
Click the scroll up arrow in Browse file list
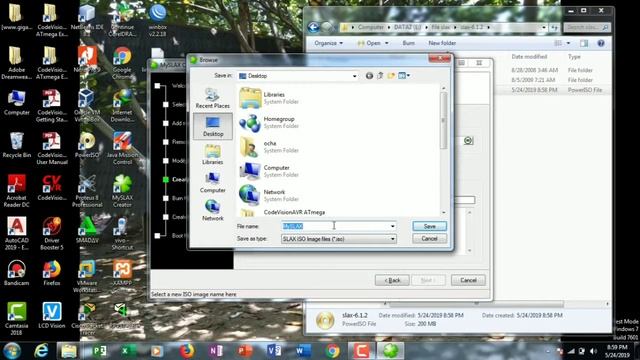(444, 88)
